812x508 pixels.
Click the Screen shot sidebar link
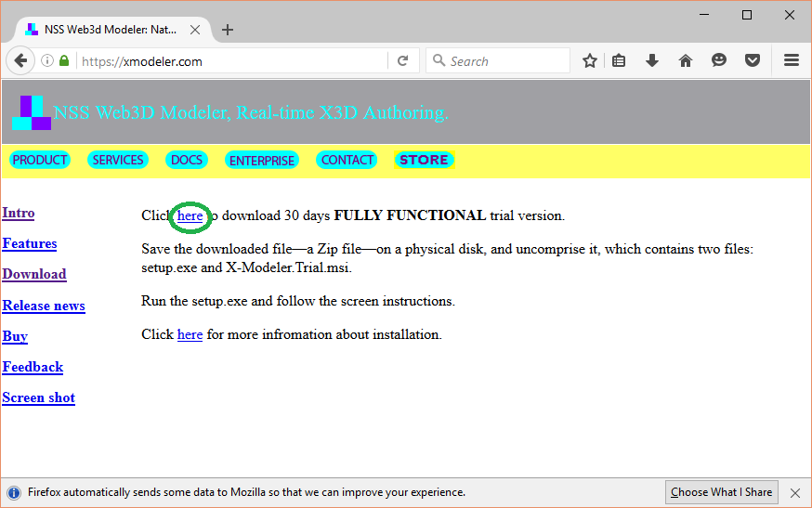[x=38, y=397]
